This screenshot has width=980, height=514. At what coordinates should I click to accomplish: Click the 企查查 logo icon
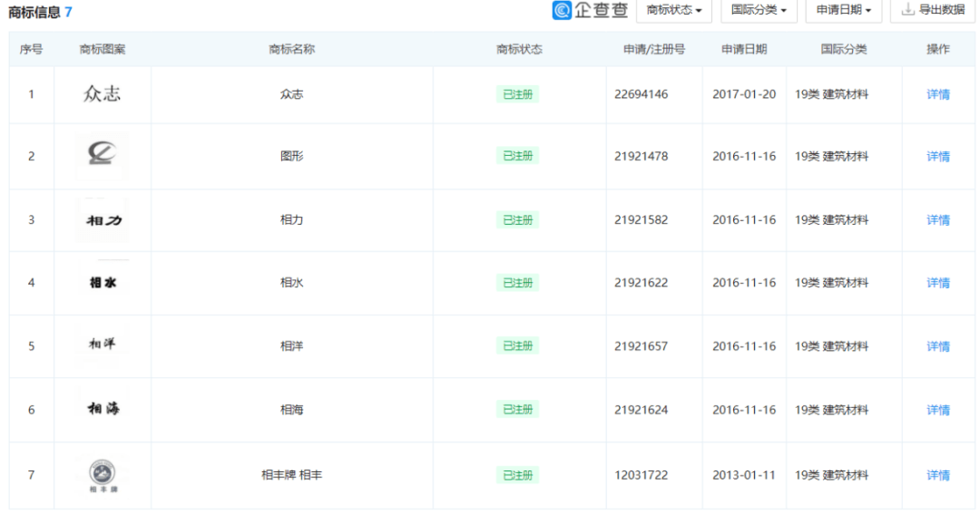tap(563, 10)
